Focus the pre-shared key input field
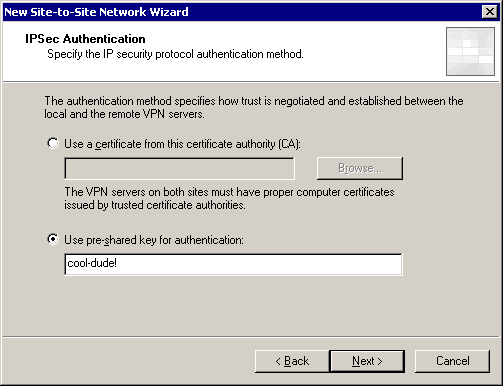The height and width of the screenshot is (386, 503). tap(233, 264)
